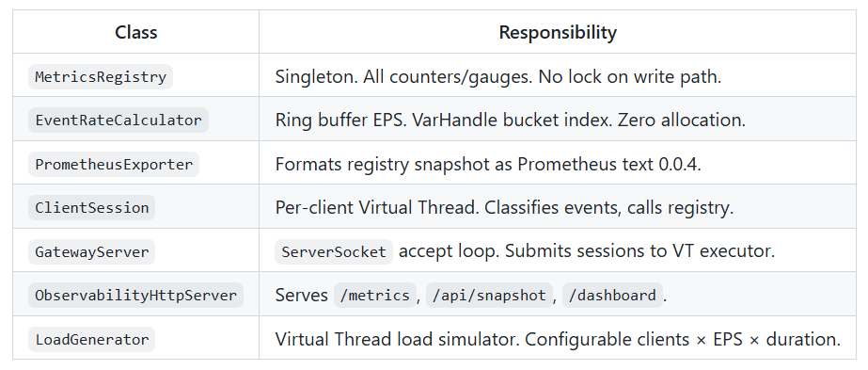The width and height of the screenshot is (868, 370).
Task: Click the Responsibility column header
Action: coord(558,32)
